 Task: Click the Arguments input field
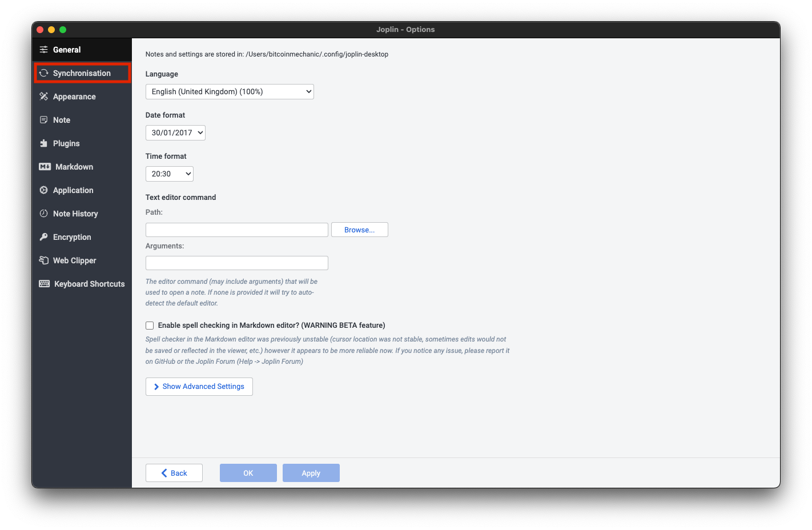click(x=236, y=263)
